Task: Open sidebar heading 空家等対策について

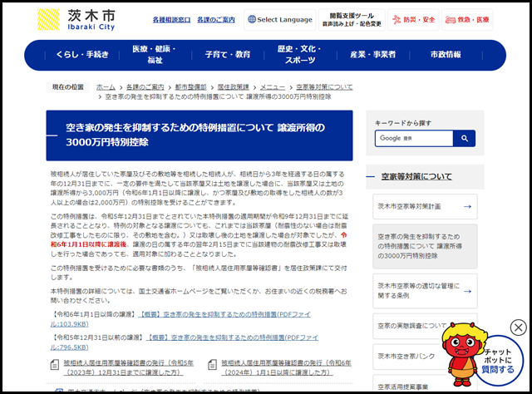Action: [x=416, y=176]
